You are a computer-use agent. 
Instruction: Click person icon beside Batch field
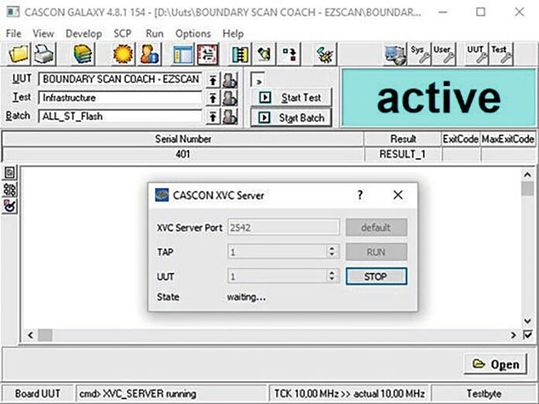pyautogui.click(x=230, y=117)
